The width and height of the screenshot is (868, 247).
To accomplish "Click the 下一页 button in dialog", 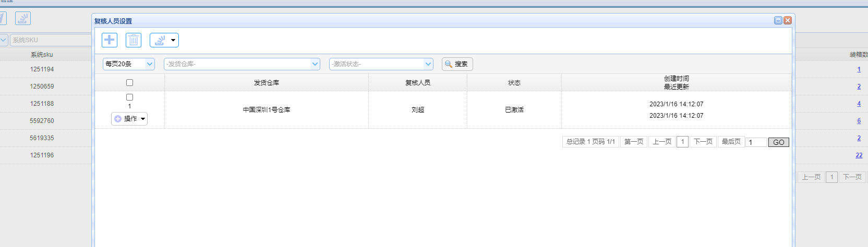I will click(x=703, y=142).
